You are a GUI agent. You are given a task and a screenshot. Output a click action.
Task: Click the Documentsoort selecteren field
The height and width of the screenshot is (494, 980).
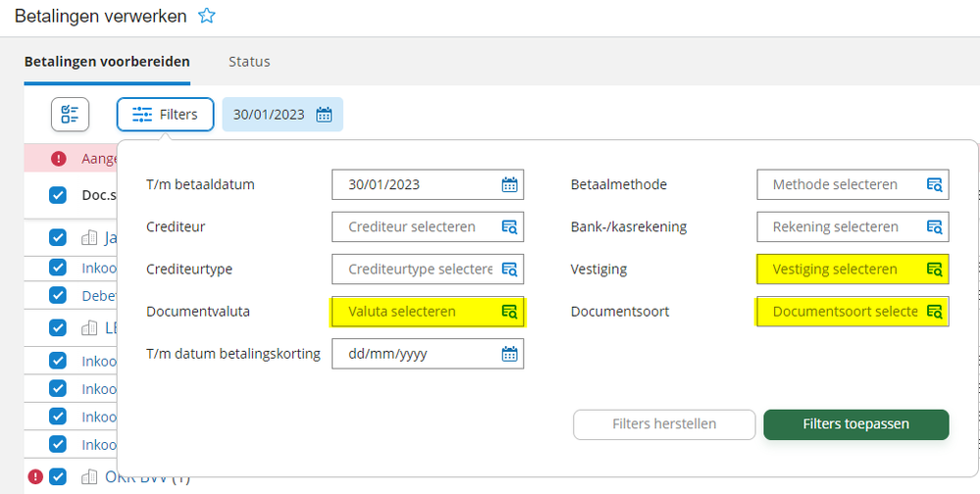pos(852,311)
